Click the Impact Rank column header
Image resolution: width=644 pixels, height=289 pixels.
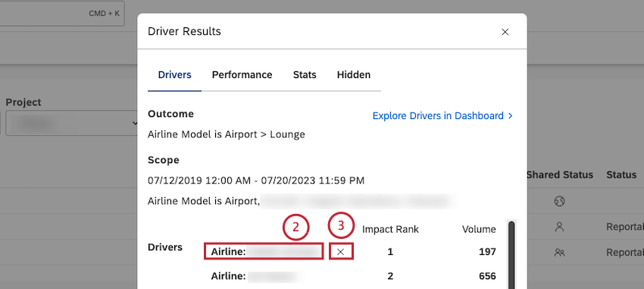390,229
